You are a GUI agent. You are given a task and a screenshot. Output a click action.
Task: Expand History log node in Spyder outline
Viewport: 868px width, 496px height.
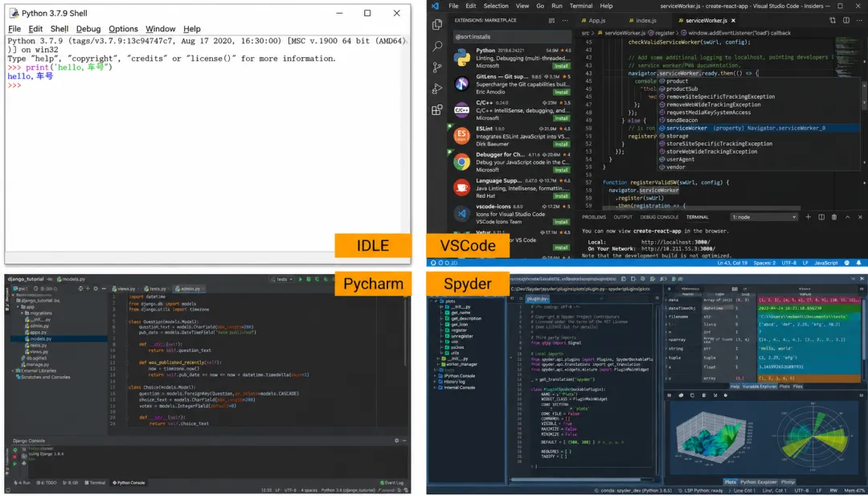[435, 381]
